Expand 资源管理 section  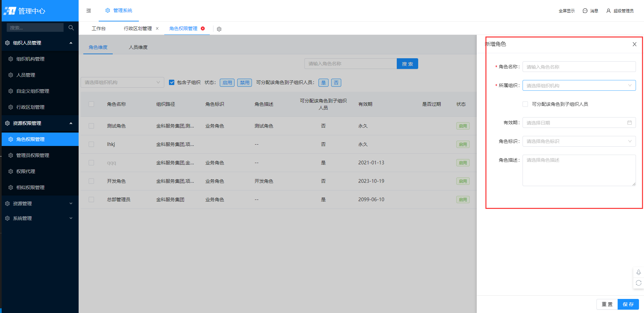tap(40, 204)
